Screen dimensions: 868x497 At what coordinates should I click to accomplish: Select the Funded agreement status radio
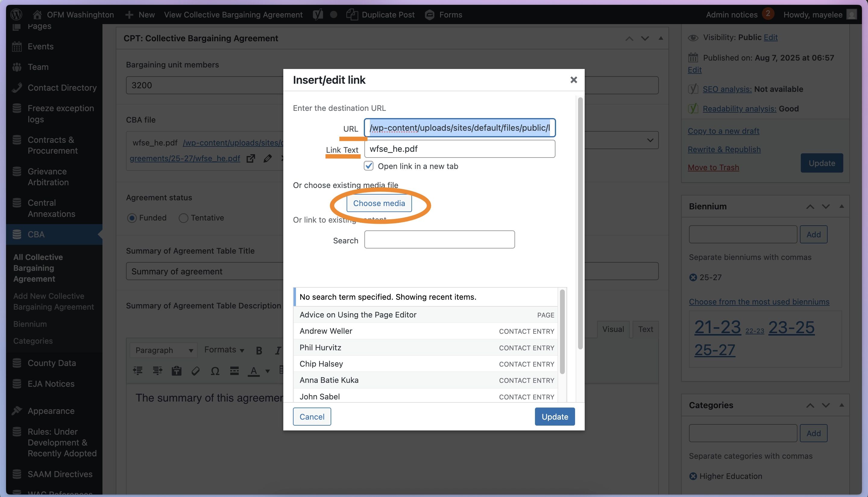pos(132,218)
